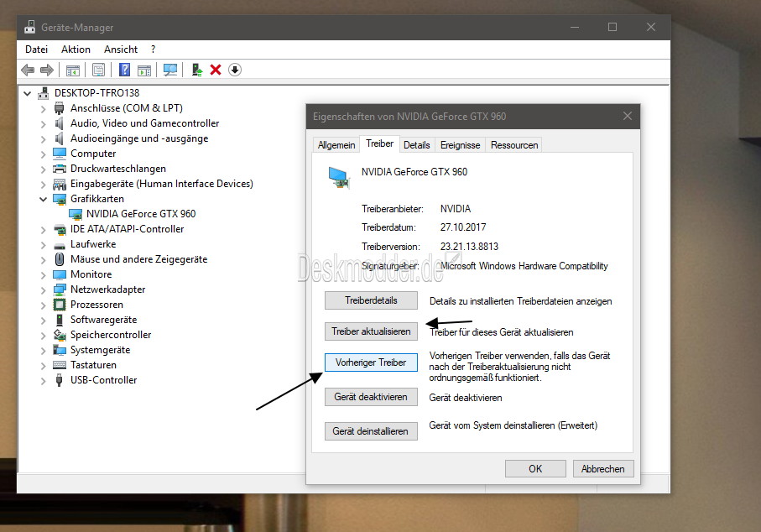
Task: Open the Ansicht menu
Action: pyautogui.click(x=121, y=50)
